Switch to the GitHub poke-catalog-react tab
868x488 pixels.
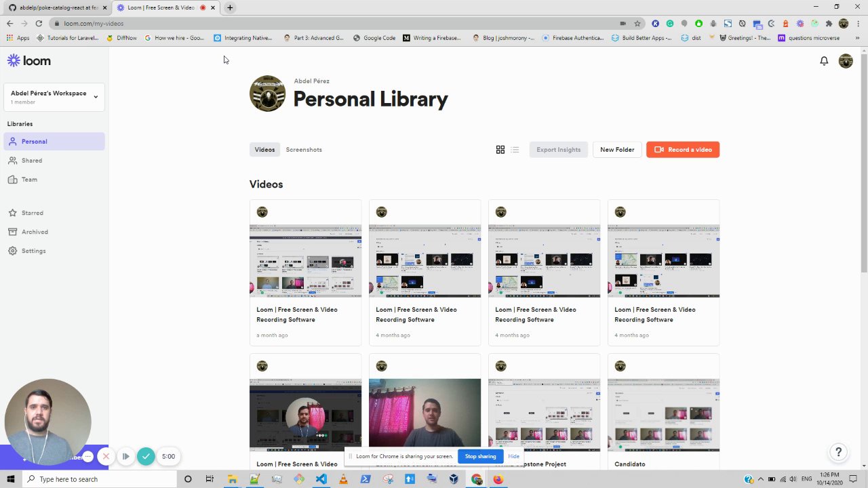tap(56, 7)
